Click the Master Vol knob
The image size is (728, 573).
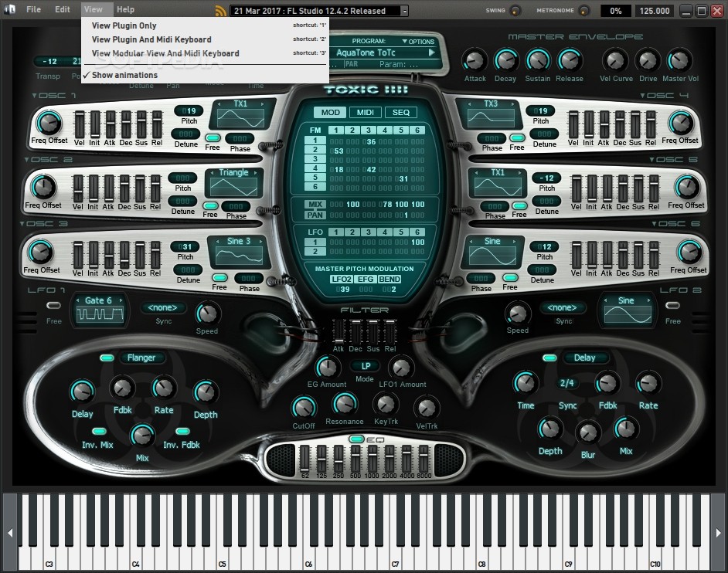(x=679, y=60)
